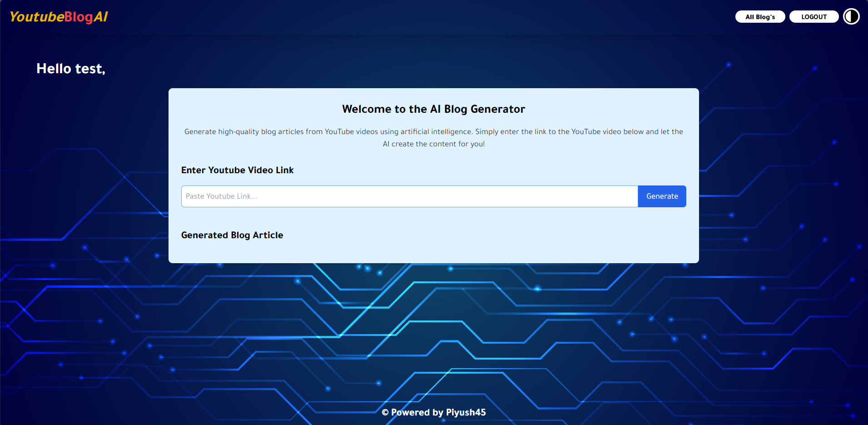Open the homepage via the YoutubeBlogAI brand mark

click(x=58, y=16)
